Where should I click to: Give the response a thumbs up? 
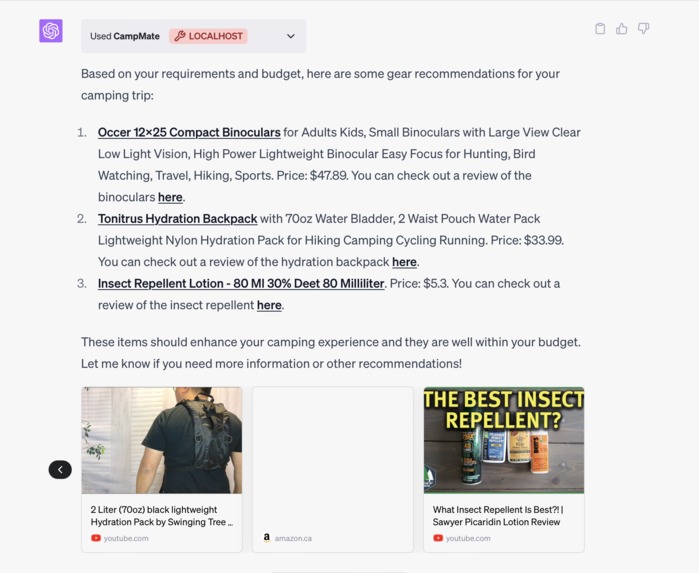pyautogui.click(x=621, y=29)
